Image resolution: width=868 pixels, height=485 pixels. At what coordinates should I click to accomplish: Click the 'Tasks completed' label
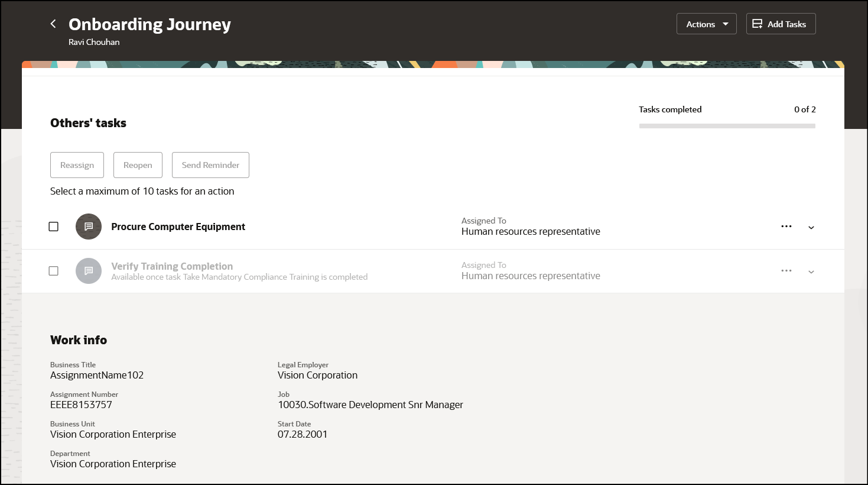point(670,109)
